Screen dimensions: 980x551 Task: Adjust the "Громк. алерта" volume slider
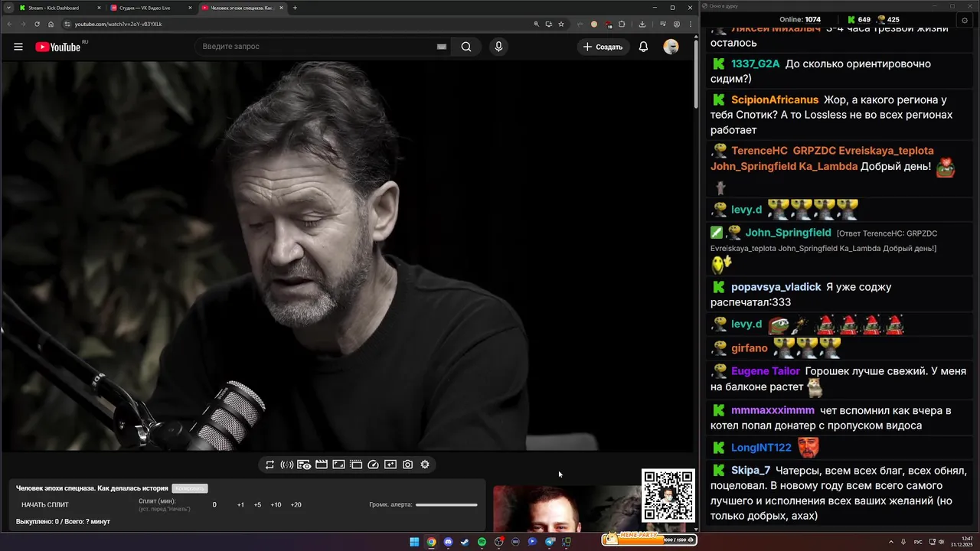tap(446, 505)
